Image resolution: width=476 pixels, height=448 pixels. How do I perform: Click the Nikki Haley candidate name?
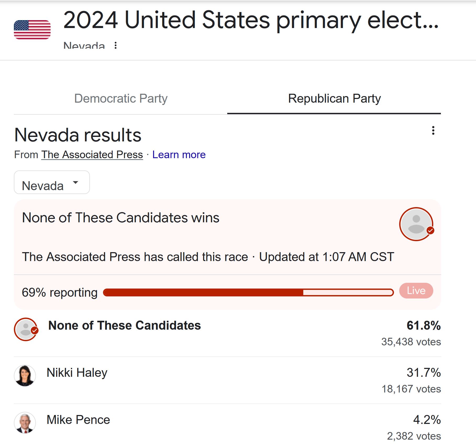point(77,373)
